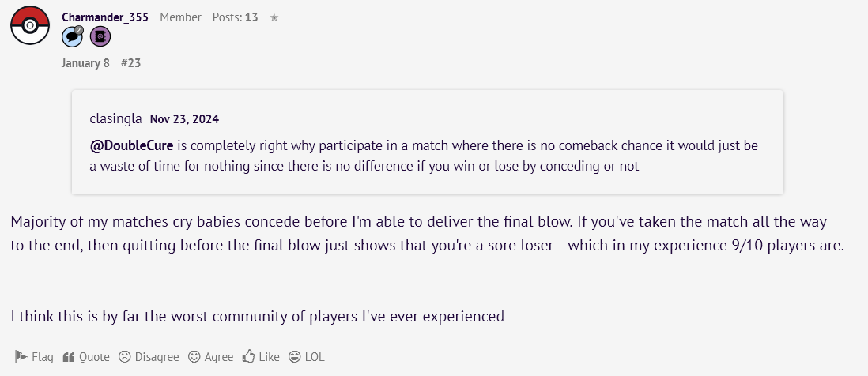868x376 pixels.
Task: Click the Nov 23, 2024 quote date
Action: point(184,118)
